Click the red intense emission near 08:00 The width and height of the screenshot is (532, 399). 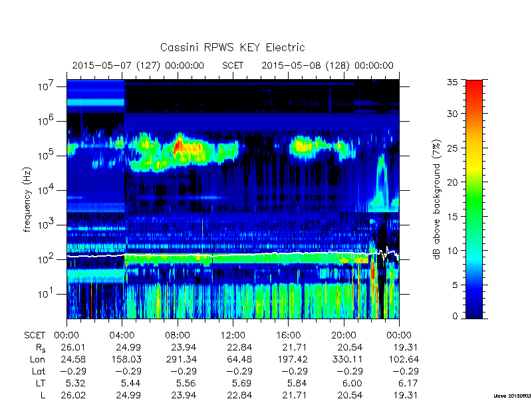pyautogui.click(x=179, y=146)
